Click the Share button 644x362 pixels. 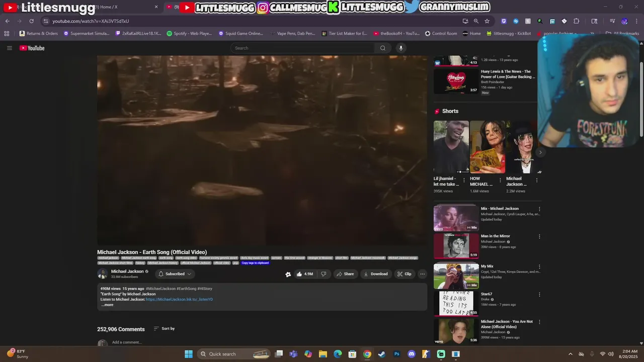pos(345,274)
